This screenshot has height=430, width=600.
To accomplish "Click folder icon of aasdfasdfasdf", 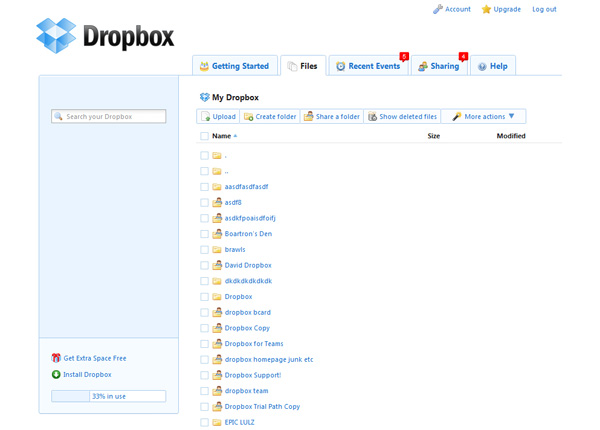I will 217,187.
